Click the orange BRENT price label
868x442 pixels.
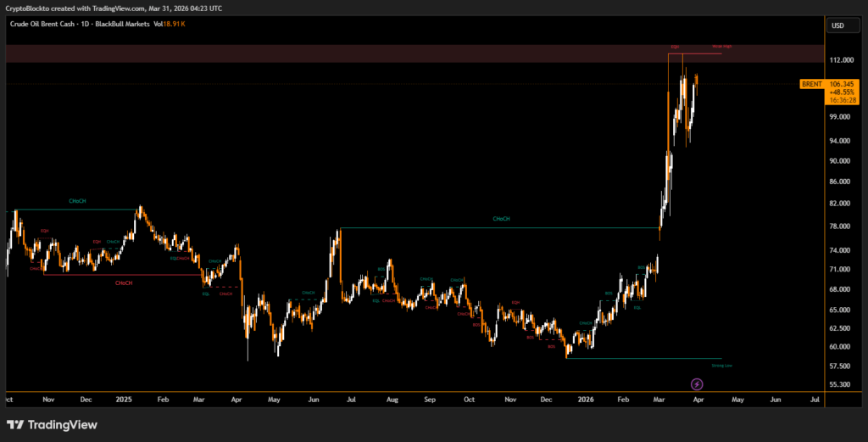(811, 84)
